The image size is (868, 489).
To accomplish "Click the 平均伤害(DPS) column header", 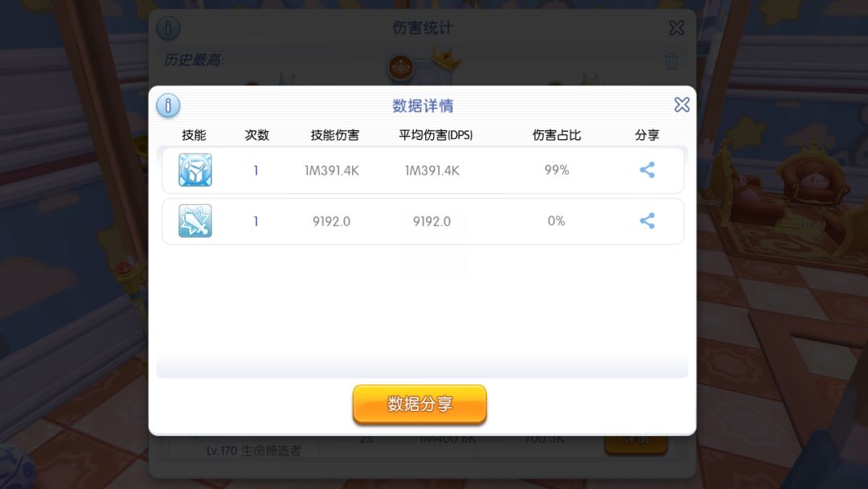I will [x=436, y=135].
